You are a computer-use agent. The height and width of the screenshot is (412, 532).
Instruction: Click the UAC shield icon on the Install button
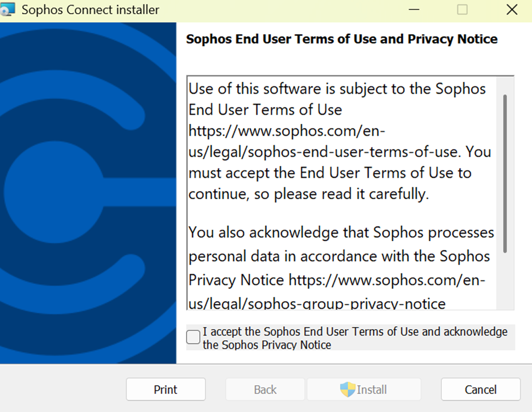click(348, 389)
